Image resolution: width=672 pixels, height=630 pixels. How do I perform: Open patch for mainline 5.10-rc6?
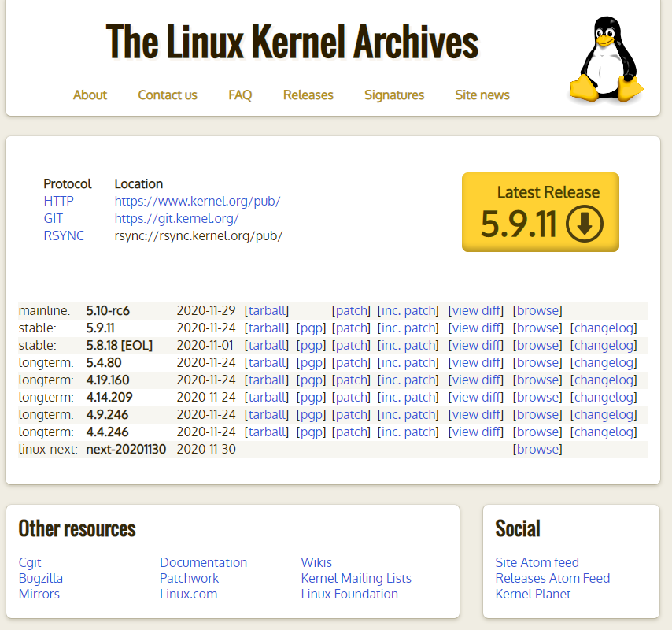pyautogui.click(x=351, y=310)
